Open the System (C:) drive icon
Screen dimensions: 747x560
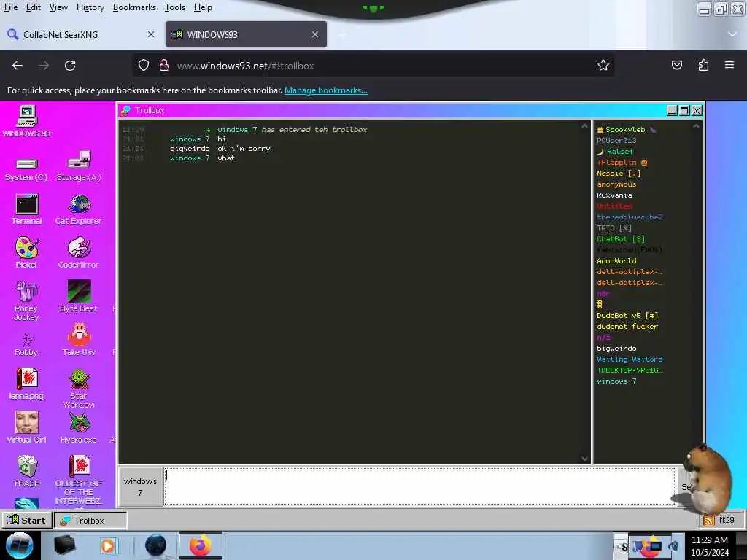pyautogui.click(x=26, y=169)
